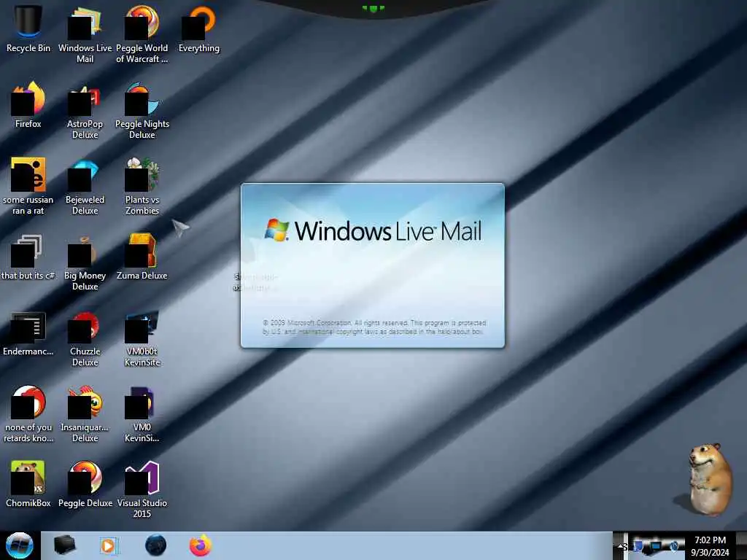The height and width of the screenshot is (560, 747).
Task: Select the 'some russian ran a rat' icon
Action: [28, 186]
